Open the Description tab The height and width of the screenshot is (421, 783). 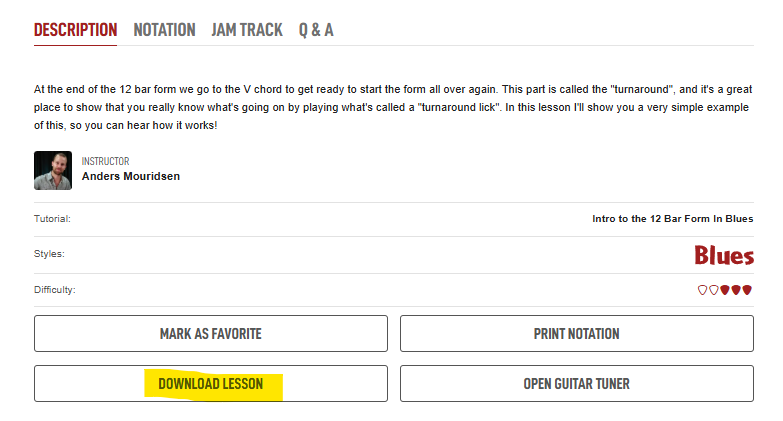coord(75,30)
